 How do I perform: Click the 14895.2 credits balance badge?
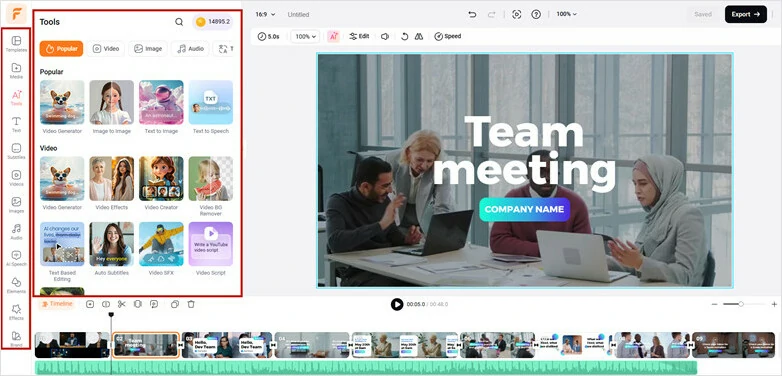pyautogui.click(x=213, y=21)
